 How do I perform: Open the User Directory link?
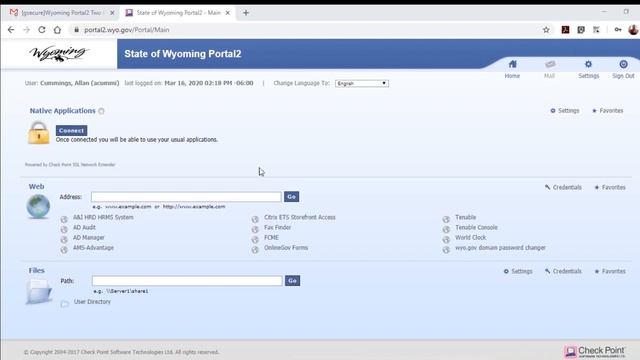point(92,302)
